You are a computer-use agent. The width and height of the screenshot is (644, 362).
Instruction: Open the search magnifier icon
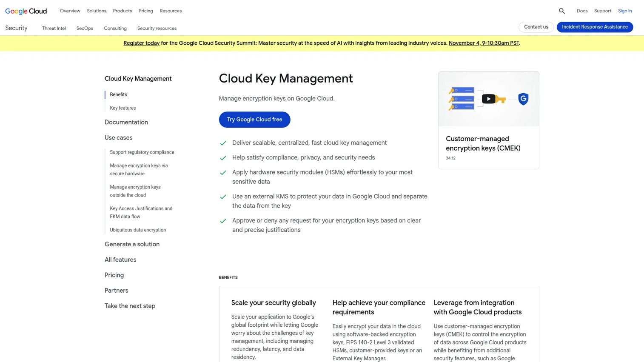click(x=562, y=11)
